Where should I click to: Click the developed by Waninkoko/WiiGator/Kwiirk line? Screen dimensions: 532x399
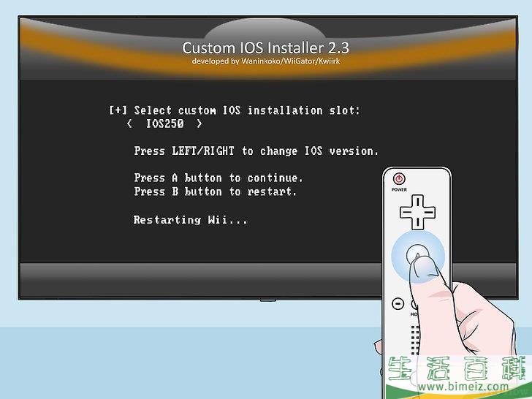(x=266, y=61)
